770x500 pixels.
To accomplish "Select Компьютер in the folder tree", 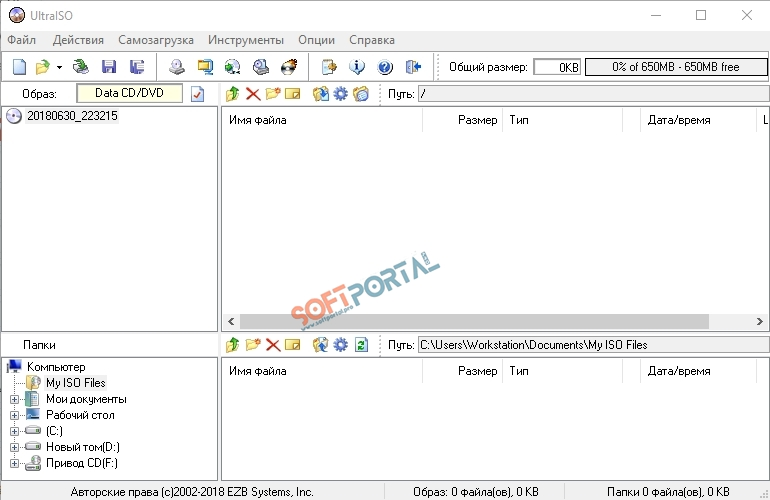I will [56, 367].
